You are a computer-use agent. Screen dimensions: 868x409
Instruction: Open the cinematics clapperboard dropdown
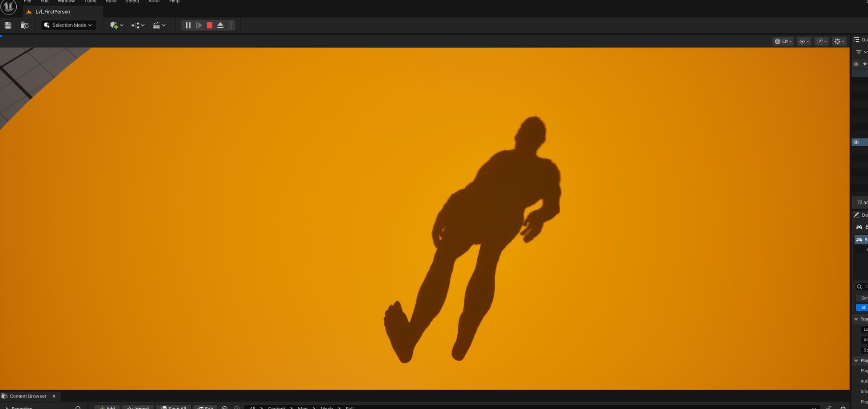point(159,25)
